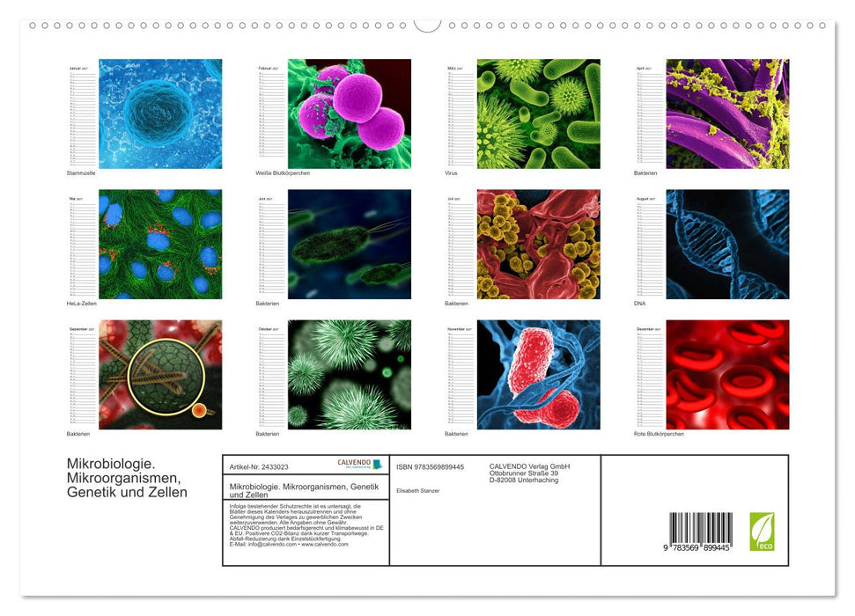Click the central hanging notch in the spiral binding

pyautogui.click(x=428, y=26)
